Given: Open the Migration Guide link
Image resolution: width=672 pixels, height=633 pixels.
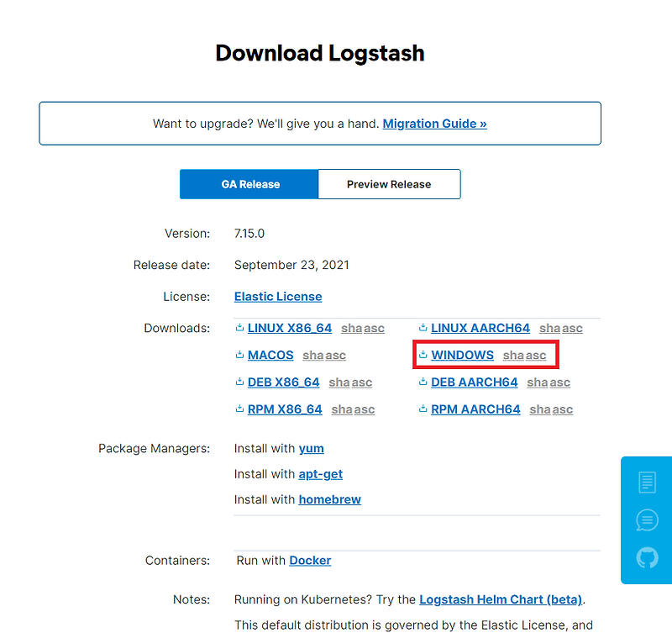Looking at the screenshot, I should tap(433, 124).
